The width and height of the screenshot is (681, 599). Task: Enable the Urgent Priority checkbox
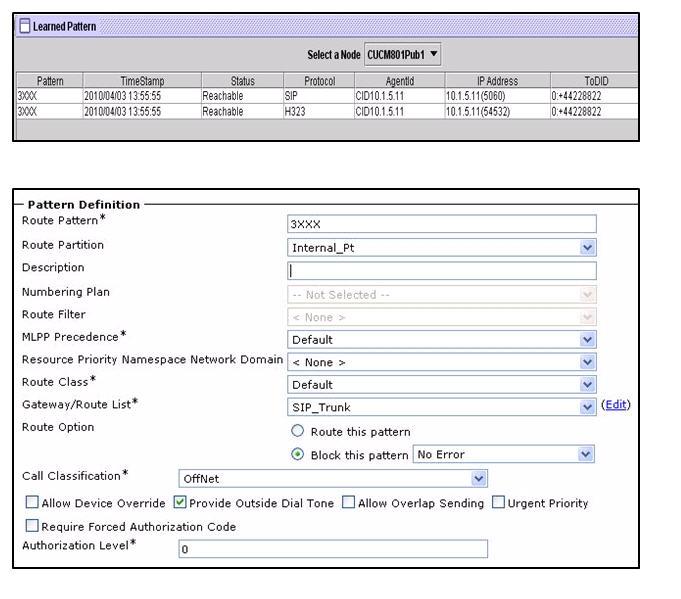click(499, 503)
